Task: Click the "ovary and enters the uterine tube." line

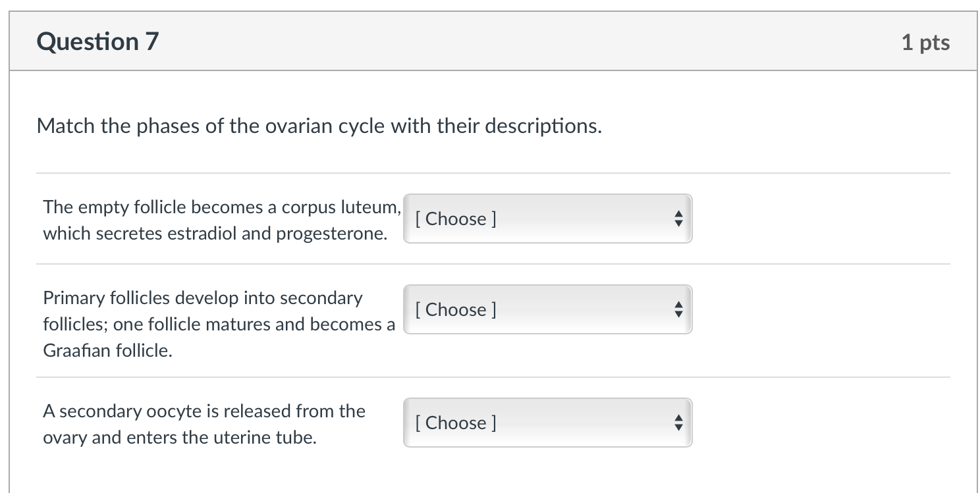Action: (x=180, y=438)
